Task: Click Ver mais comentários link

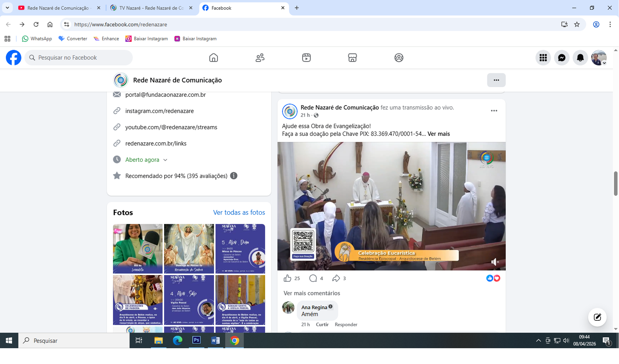Action: 311,293
